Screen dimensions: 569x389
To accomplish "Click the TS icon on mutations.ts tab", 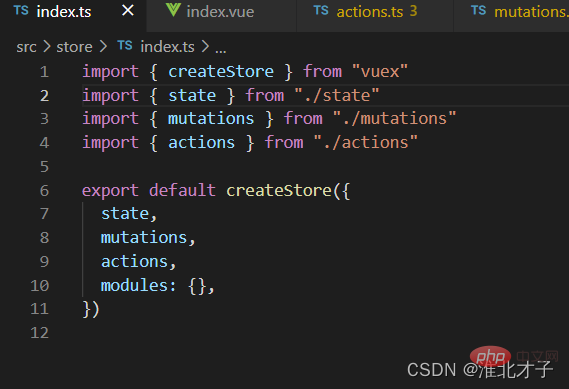I will [x=479, y=11].
